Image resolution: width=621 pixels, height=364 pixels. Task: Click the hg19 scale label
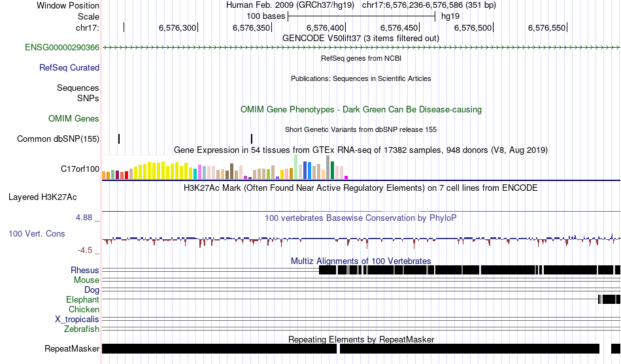450,16
